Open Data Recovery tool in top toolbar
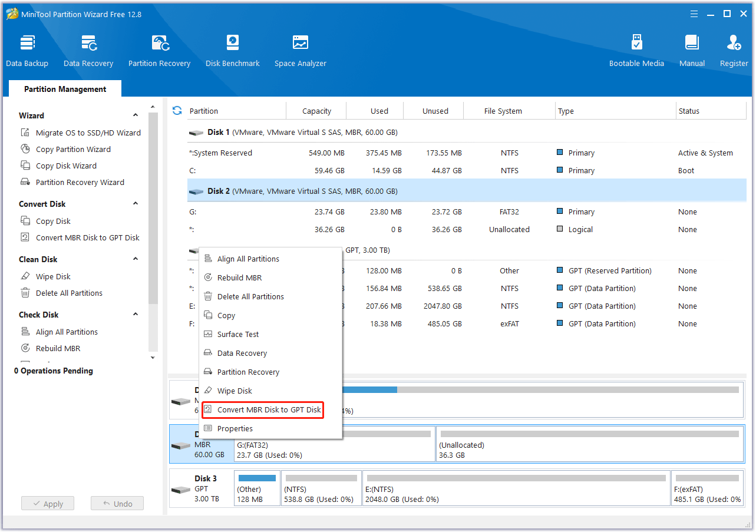The height and width of the screenshot is (532, 756). coord(88,51)
